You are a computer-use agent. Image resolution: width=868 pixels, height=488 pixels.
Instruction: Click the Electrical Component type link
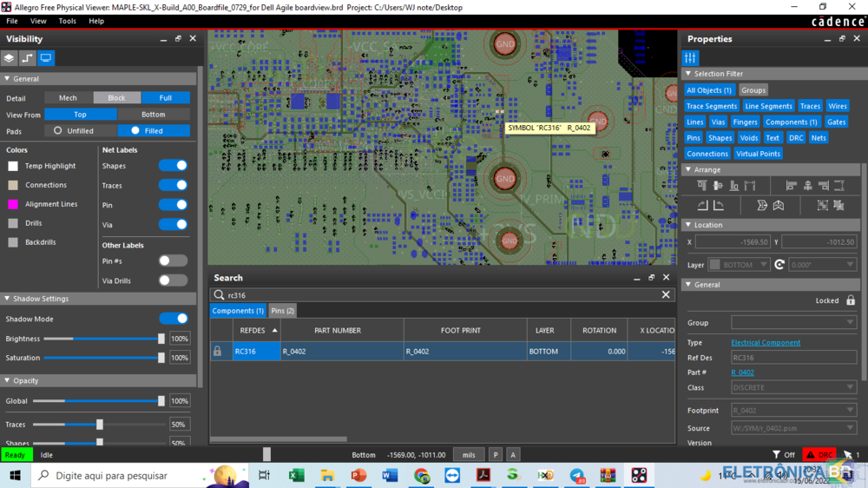coord(766,343)
